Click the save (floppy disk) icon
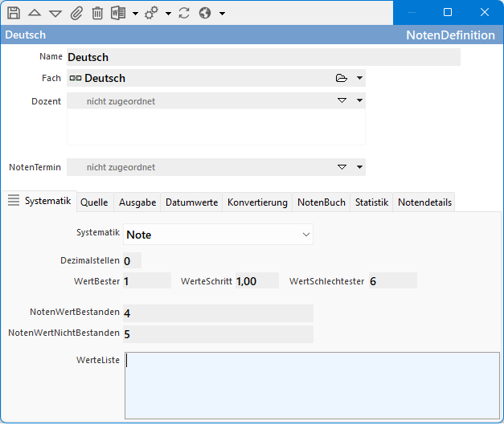504x425 pixels. coord(14,13)
